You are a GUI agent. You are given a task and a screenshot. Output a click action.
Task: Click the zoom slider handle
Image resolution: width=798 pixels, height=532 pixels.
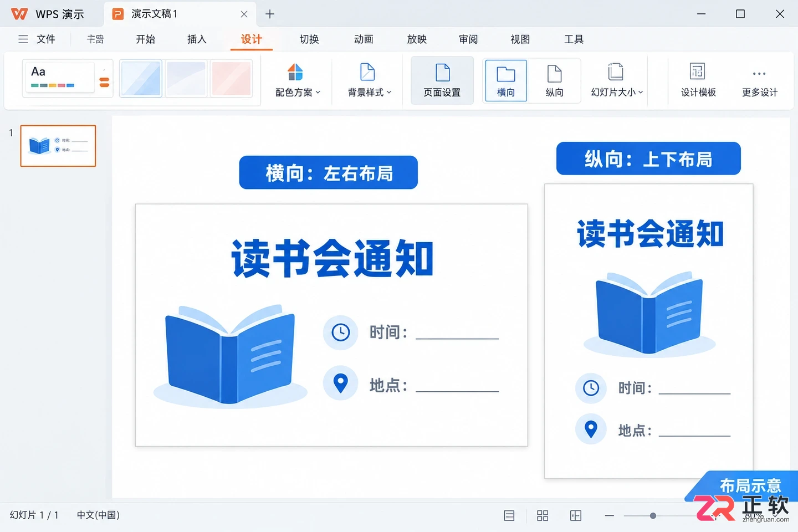pyautogui.click(x=653, y=516)
